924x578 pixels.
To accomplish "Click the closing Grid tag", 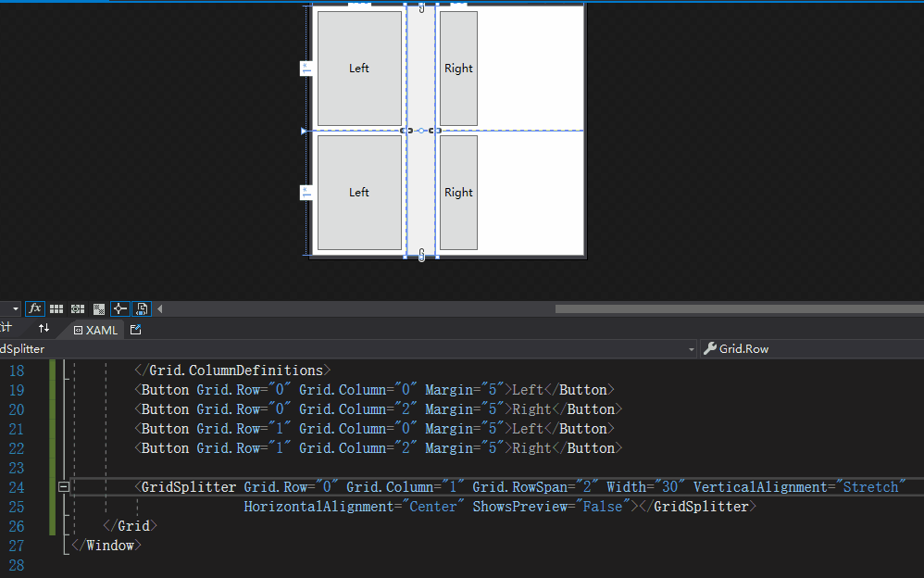I will tap(131, 525).
